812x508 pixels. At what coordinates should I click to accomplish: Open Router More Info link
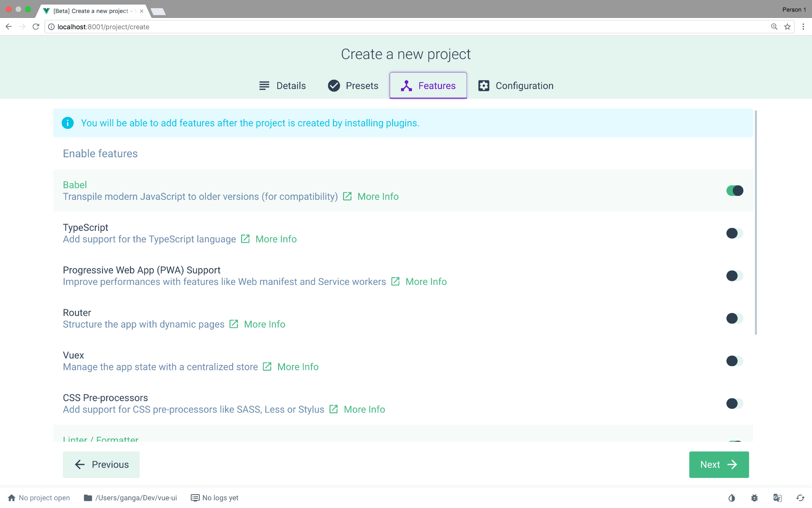(x=265, y=324)
